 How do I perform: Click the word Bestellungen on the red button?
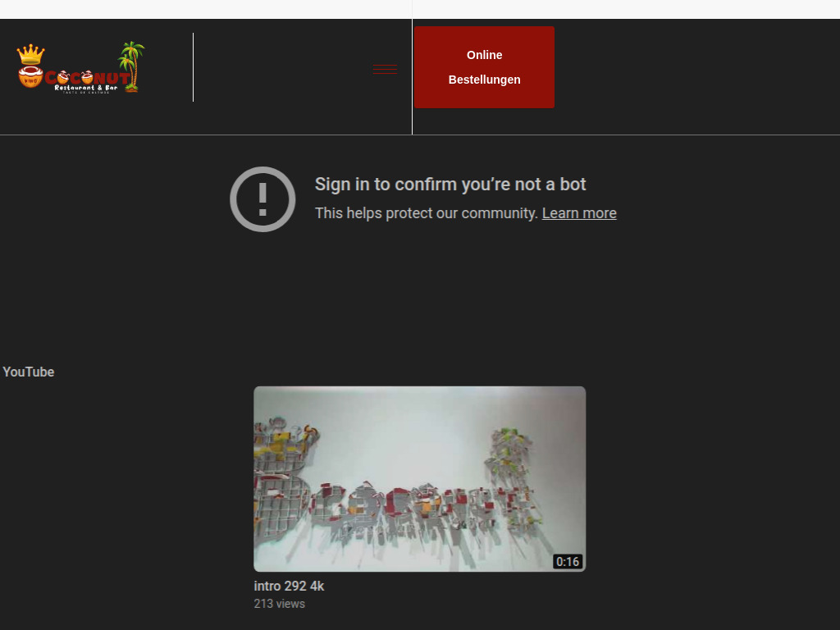pos(484,80)
